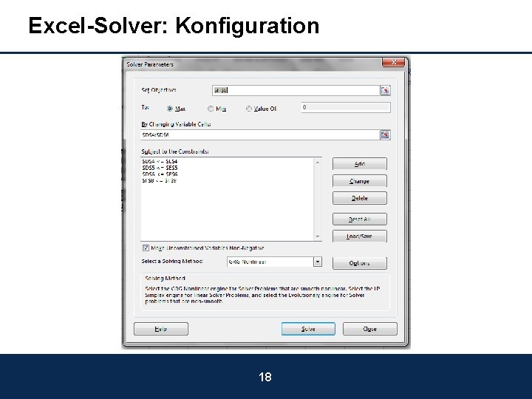
Task: Click the Set Objective input field
Action: click(296, 90)
